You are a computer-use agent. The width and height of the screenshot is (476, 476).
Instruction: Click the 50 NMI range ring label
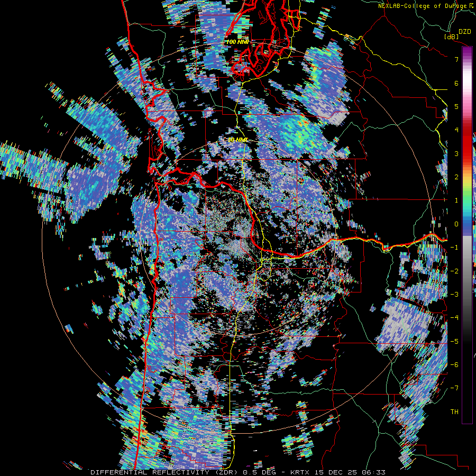(237, 140)
